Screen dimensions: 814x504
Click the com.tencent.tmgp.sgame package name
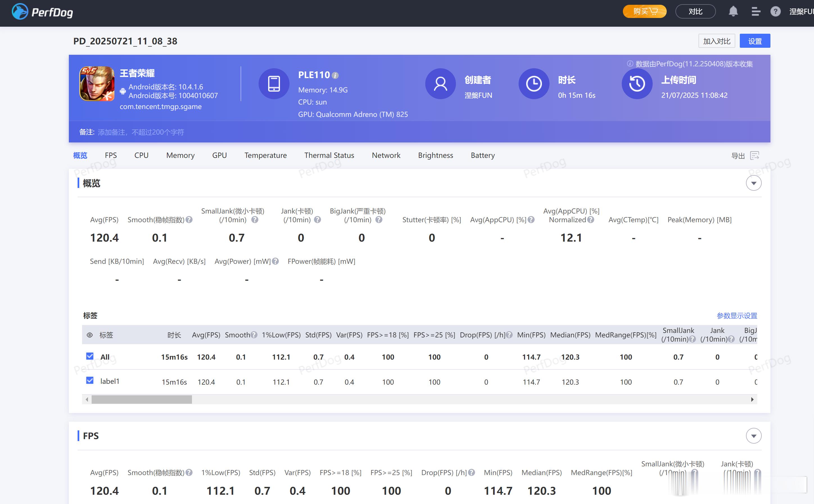click(160, 107)
